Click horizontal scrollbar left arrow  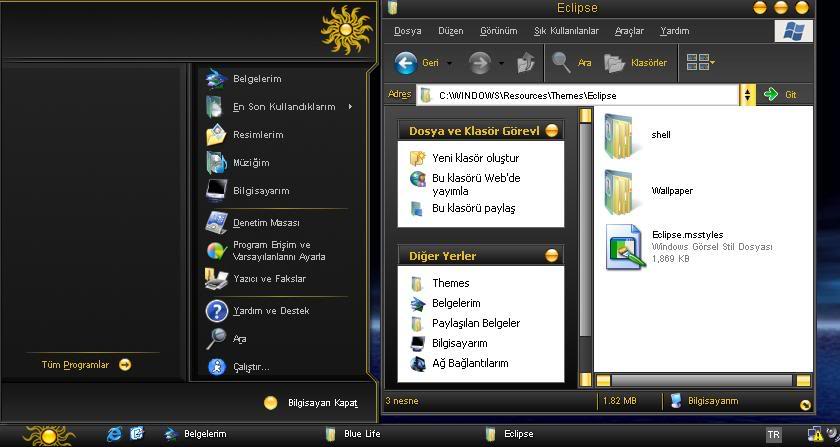pos(603,381)
